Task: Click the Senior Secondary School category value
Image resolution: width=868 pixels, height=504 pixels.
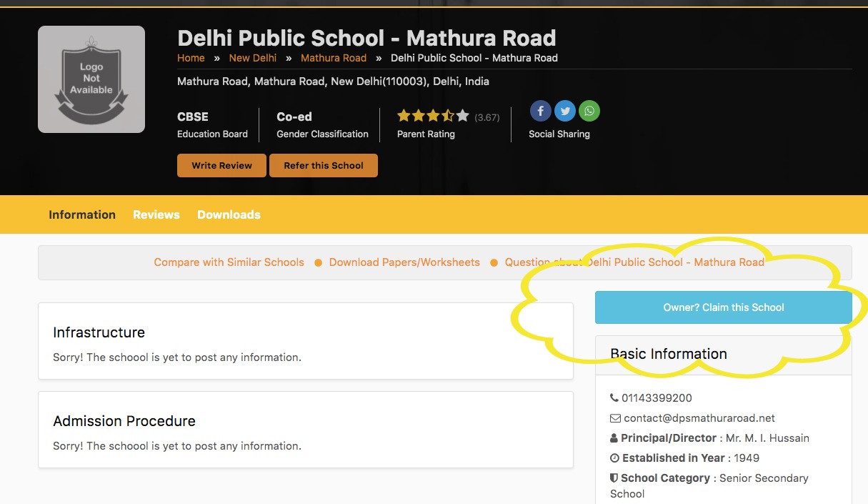Action: 709,485
